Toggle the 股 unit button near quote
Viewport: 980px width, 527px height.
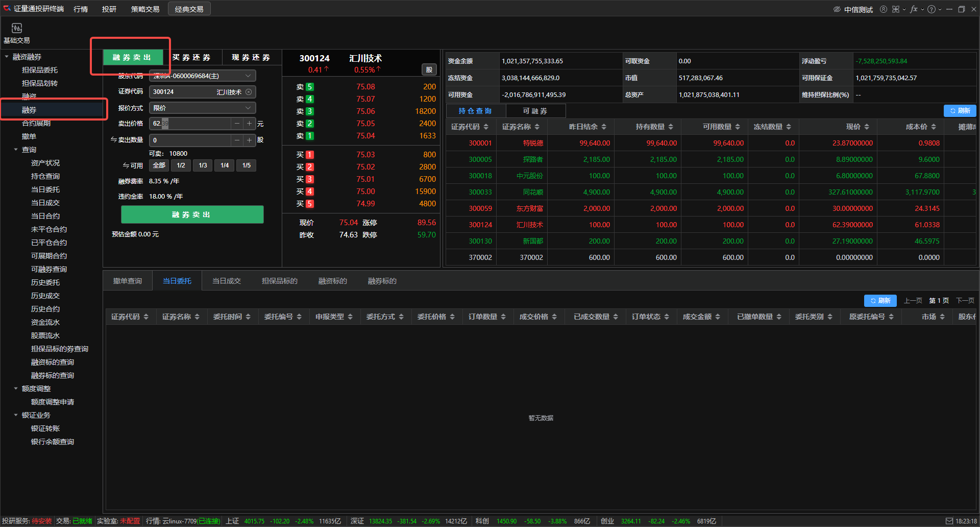(429, 69)
